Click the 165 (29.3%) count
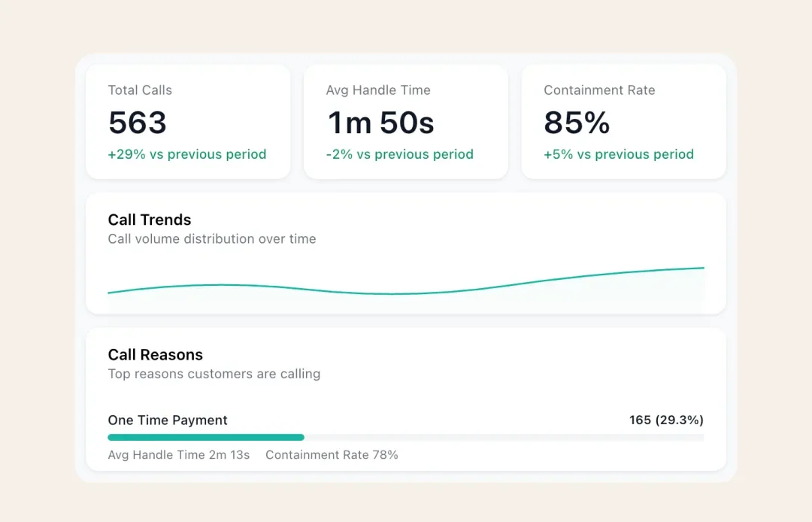This screenshot has width=812, height=522. coord(666,420)
